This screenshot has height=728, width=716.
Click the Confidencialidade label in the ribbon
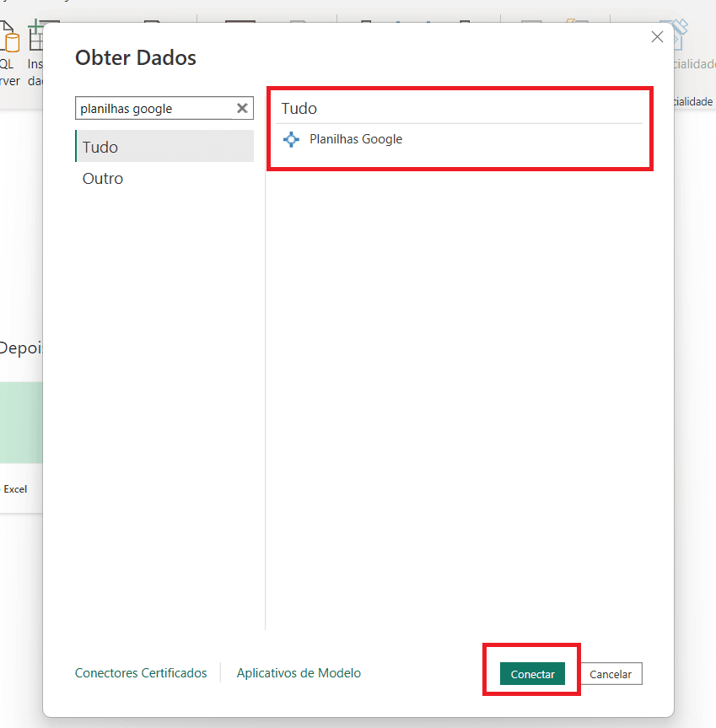693,101
